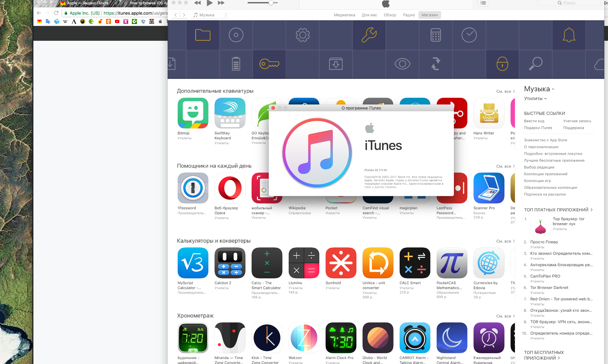Image resolution: width=608 pixels, height=364 pixels.
Task: Open the Подарки iTunes link
Action: (x=538, y=128)
